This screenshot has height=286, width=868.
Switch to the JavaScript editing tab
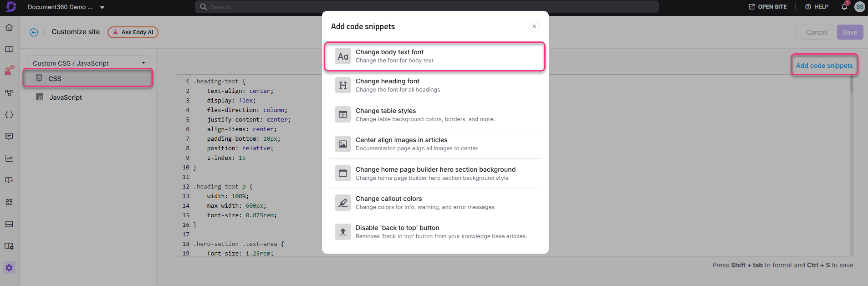[x=65, y=97]
